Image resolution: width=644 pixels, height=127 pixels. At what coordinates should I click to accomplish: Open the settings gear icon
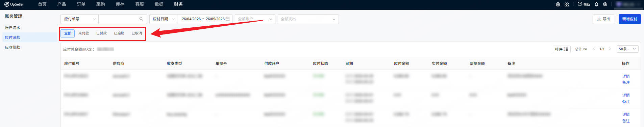[605, 4]
